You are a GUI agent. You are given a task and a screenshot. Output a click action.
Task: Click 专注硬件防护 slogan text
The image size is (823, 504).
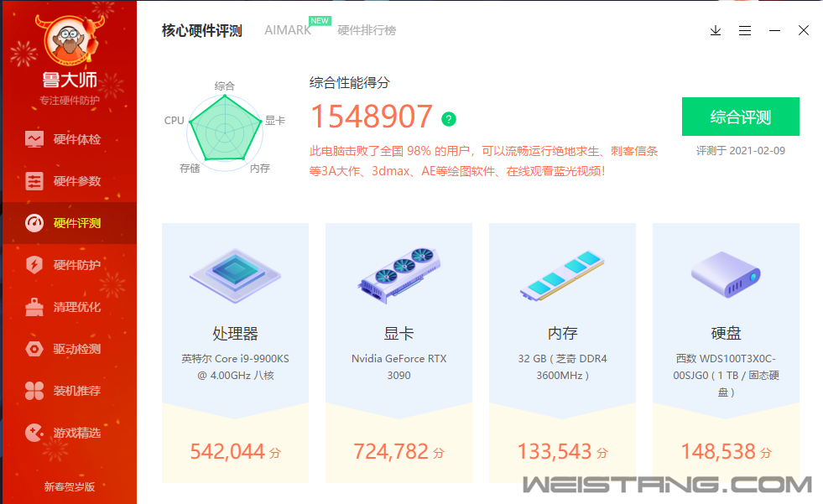[70, 101]
